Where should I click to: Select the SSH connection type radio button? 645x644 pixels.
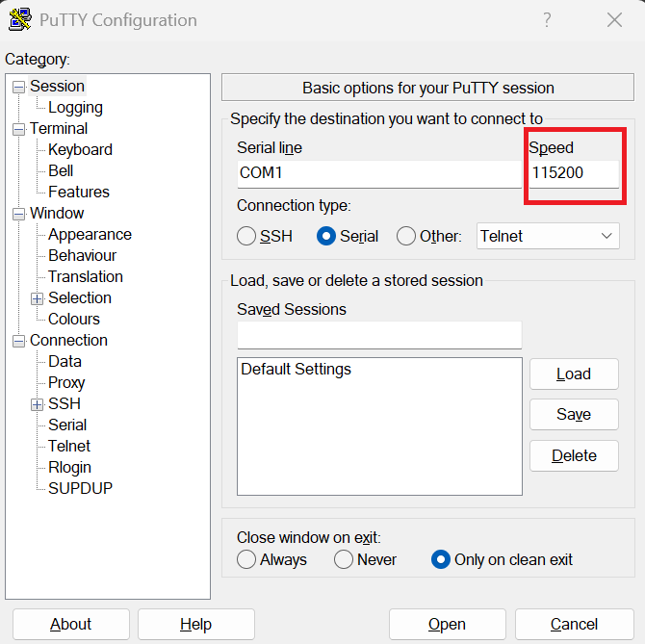click(246, 236)
